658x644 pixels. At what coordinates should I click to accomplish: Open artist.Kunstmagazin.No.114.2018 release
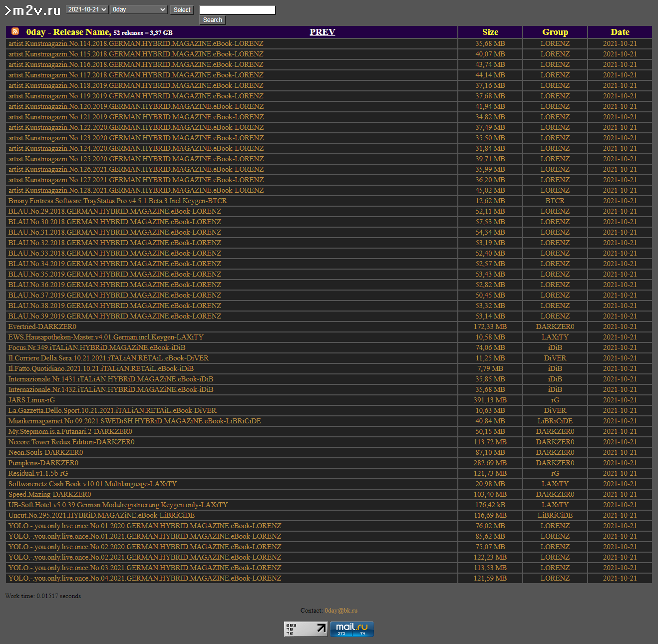tap(136, 43)
